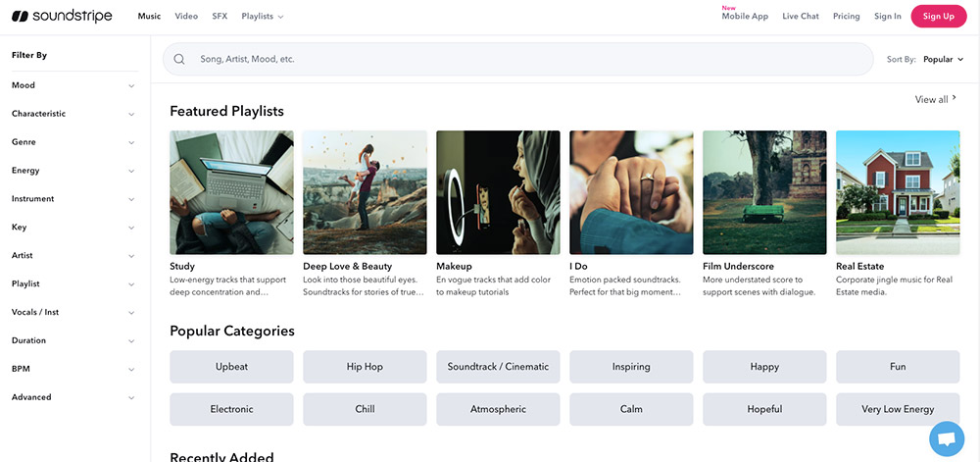Click the Study playlist title
The height and width of the screenshot is (462, 980).
182,267
